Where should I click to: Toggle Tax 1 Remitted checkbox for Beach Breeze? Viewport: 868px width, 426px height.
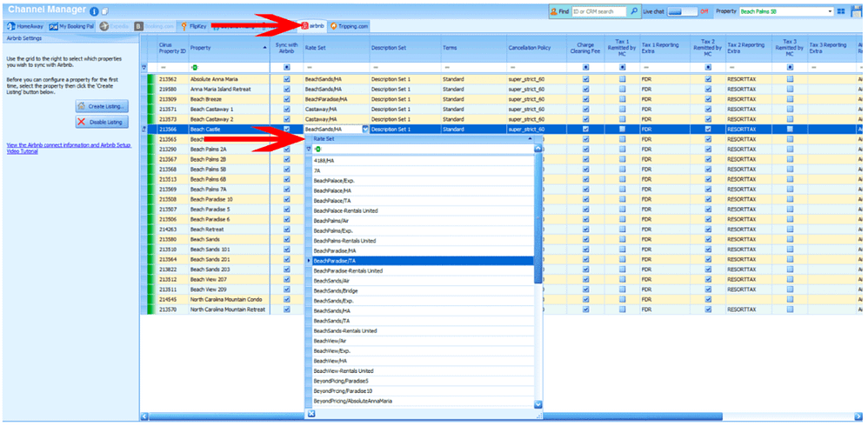click(x=623, y=99)
